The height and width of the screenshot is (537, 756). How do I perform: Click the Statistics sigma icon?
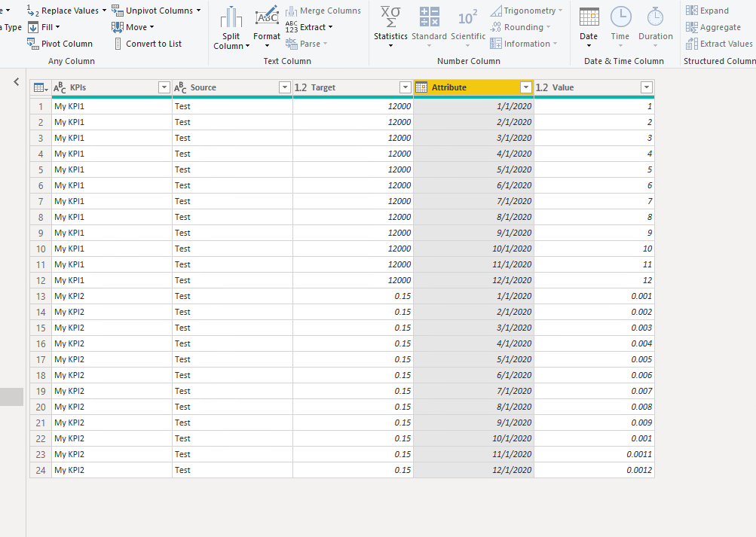coord(390,17)
